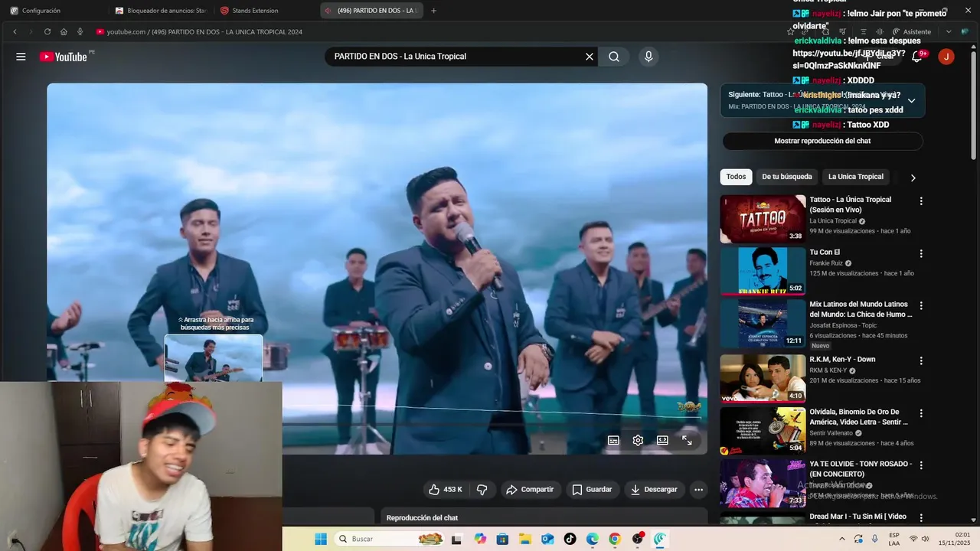Open the taskbar volume control

[x=926, y=539]
